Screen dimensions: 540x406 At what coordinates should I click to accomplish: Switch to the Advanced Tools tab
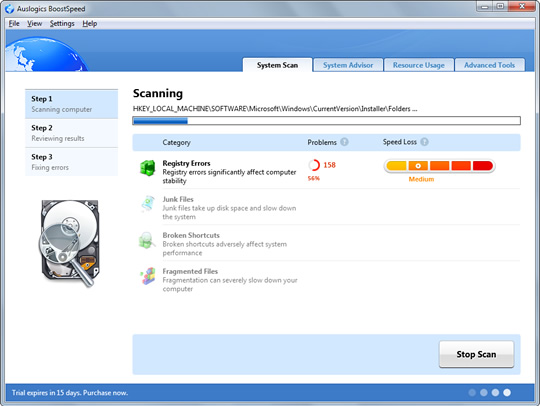point(489,65)
